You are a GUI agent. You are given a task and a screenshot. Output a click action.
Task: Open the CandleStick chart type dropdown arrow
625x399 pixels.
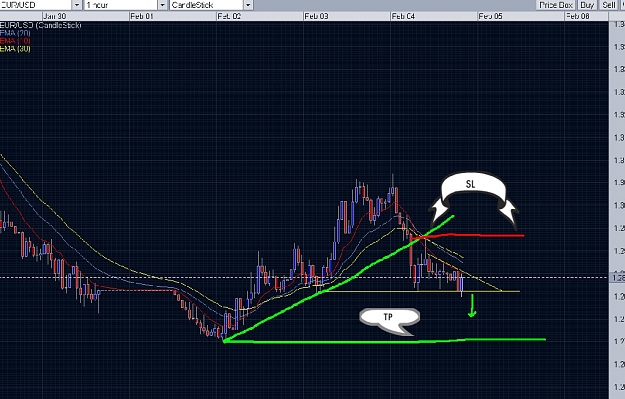(248, 5)
